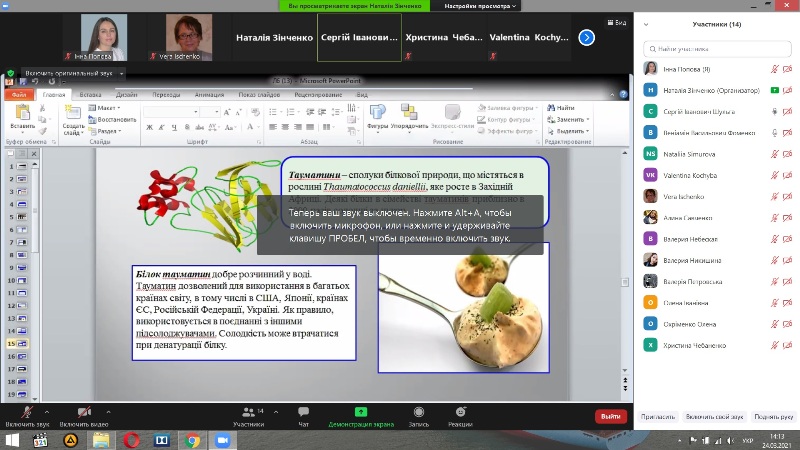Start camera with Включить видео icon

click(x=83, y=412)
